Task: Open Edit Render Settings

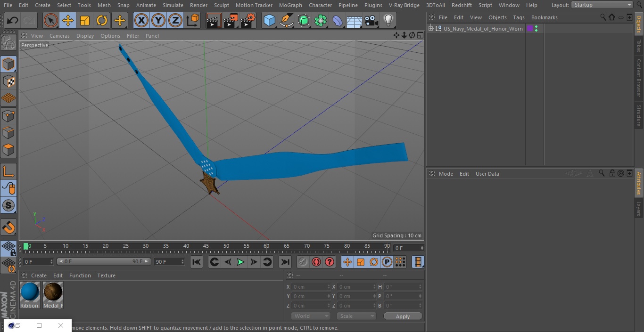Action: 248,21
